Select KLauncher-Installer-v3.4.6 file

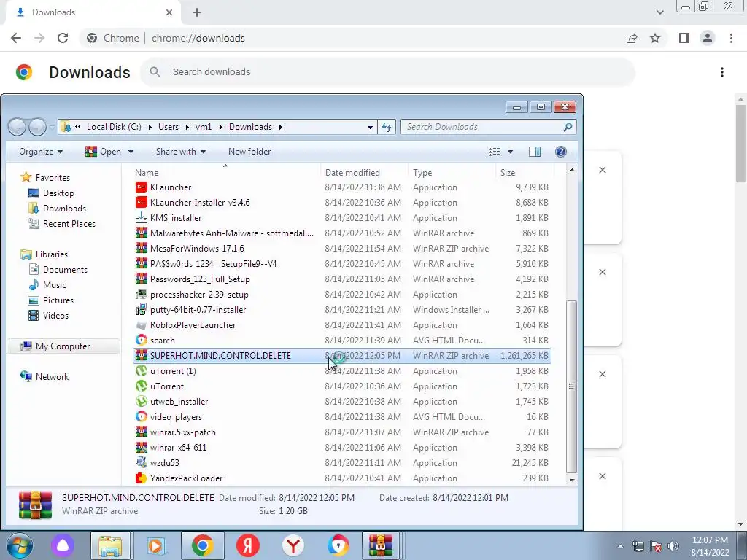(200, 203)
